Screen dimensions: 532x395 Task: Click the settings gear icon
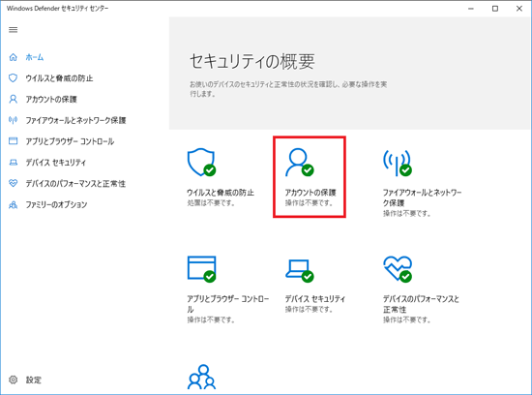13,380
